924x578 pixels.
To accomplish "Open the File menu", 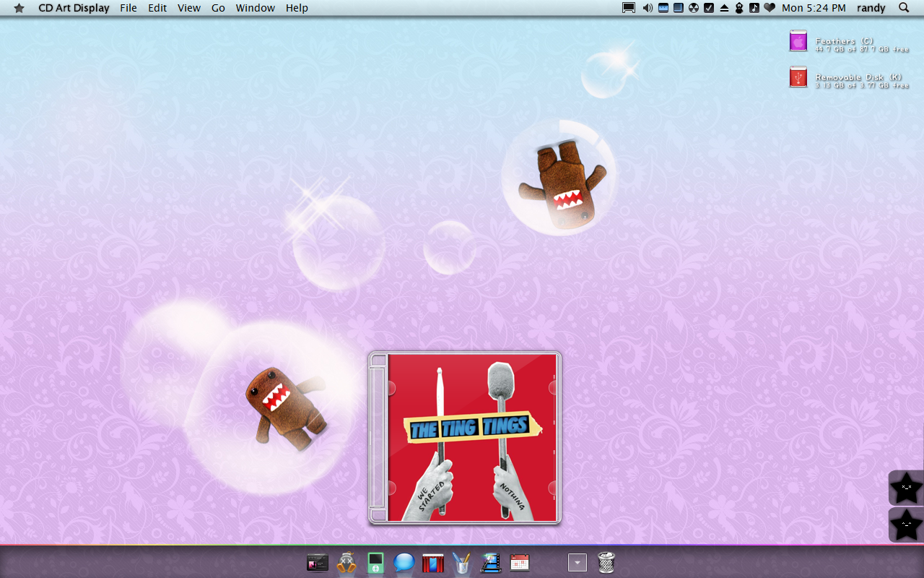I will [128, 8].
